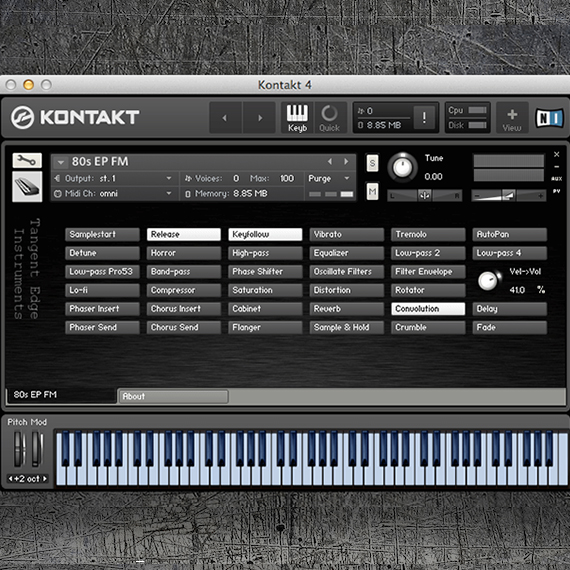Click the Tune knob
This screenshot has width=570, height=570.
[402, 167]
